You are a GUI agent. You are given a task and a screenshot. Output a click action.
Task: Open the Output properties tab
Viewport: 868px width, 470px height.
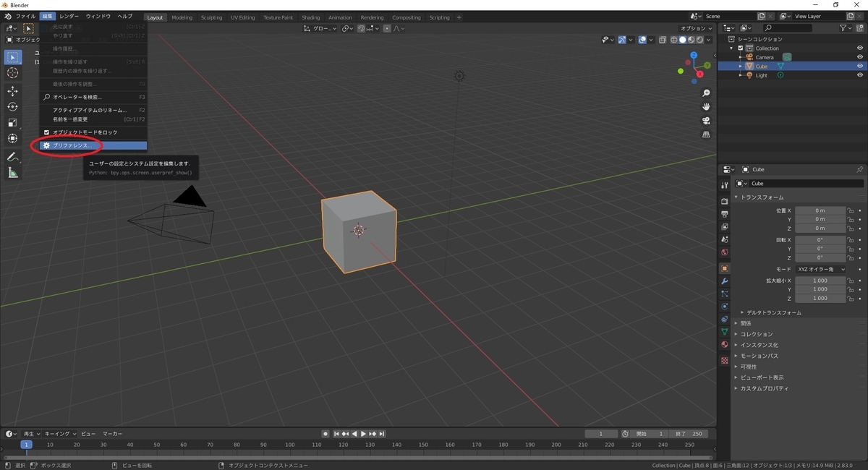[724, 214]
